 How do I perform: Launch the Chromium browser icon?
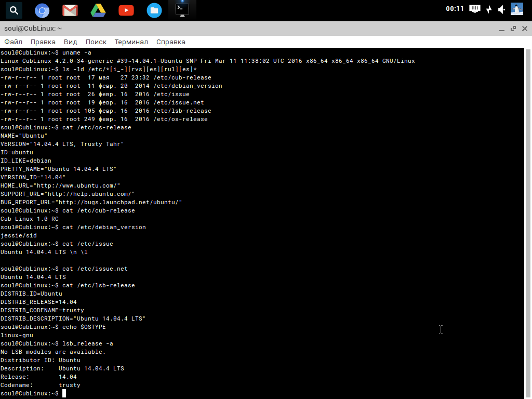click(42, 10)
